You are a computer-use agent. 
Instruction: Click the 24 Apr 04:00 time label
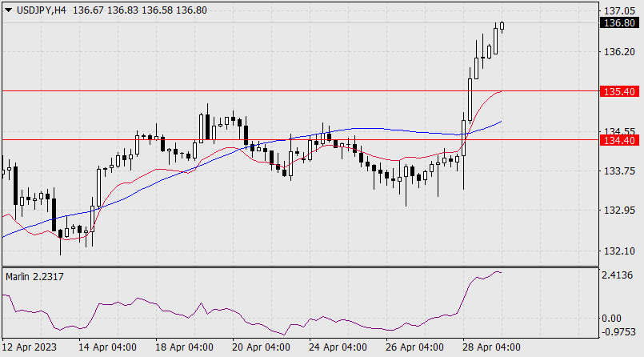pyautogui.click(x=338, y=347)
